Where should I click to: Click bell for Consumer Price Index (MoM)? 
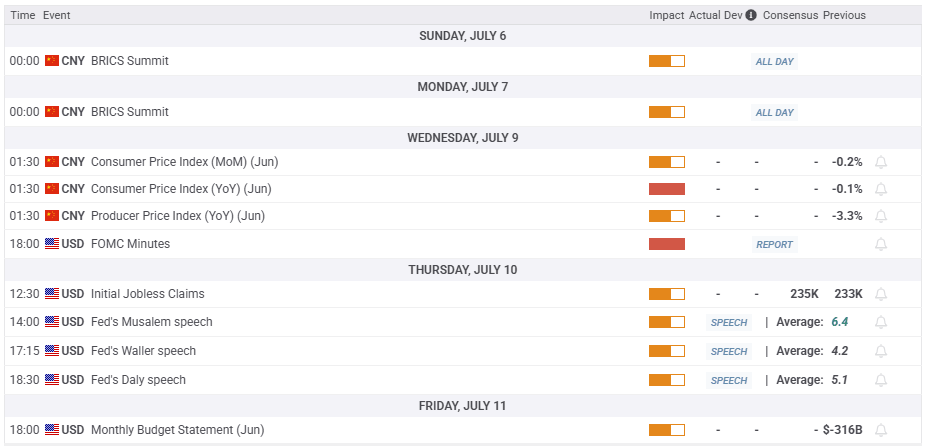click(x=881, y=162)
